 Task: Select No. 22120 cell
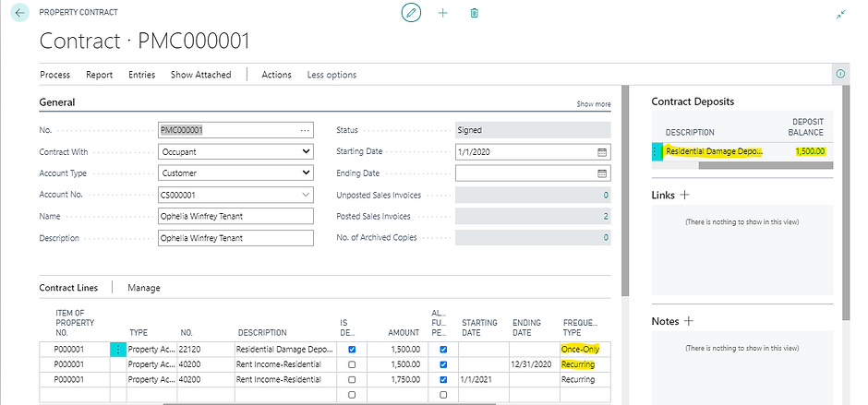206,350
